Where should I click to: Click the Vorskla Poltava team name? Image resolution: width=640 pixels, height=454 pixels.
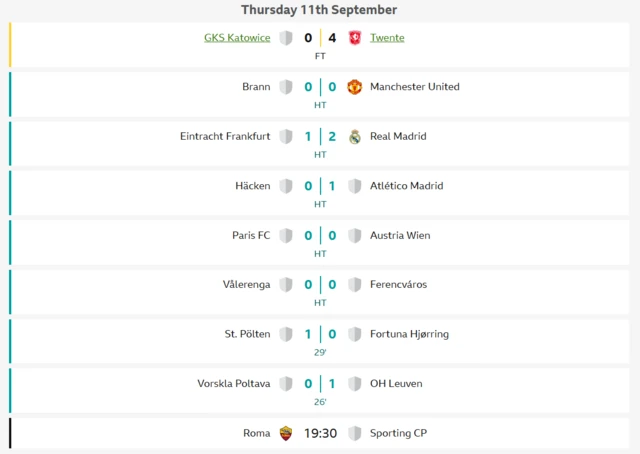click(x=235, y=384)
